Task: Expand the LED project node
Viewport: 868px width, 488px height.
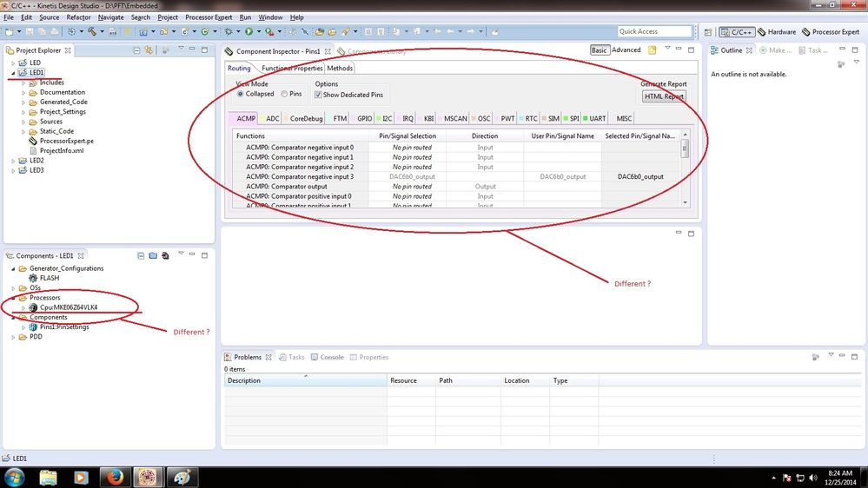Action: pos(13,63)
